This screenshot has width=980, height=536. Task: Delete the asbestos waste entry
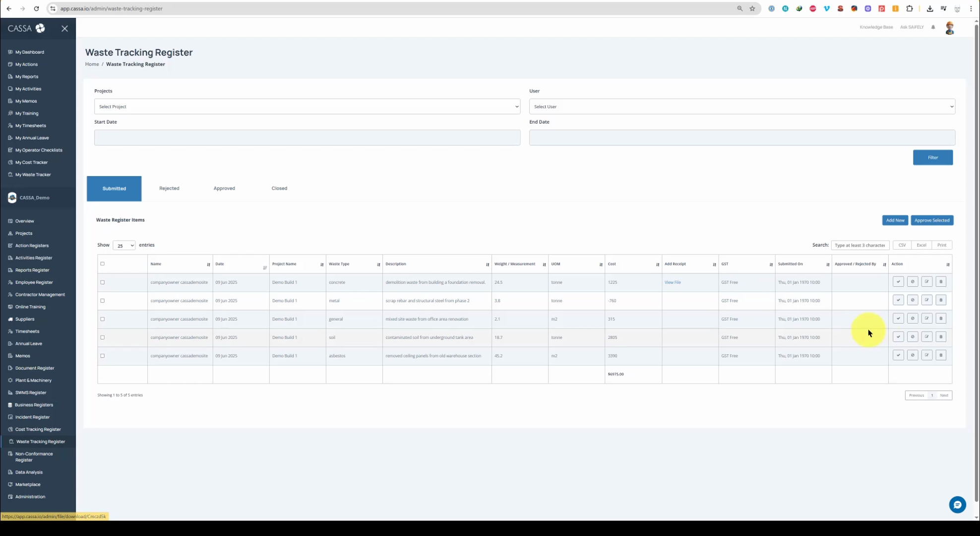[x=941, y=355]
